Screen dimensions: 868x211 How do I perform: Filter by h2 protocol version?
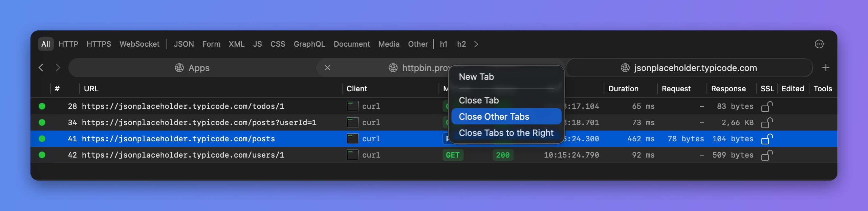tap(461, 44)
